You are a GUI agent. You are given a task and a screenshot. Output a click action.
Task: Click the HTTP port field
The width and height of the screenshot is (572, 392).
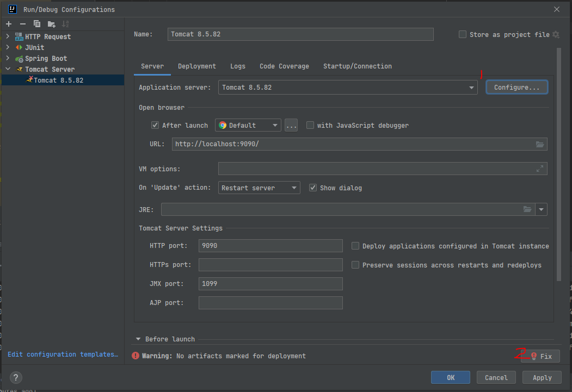point(270,246)
